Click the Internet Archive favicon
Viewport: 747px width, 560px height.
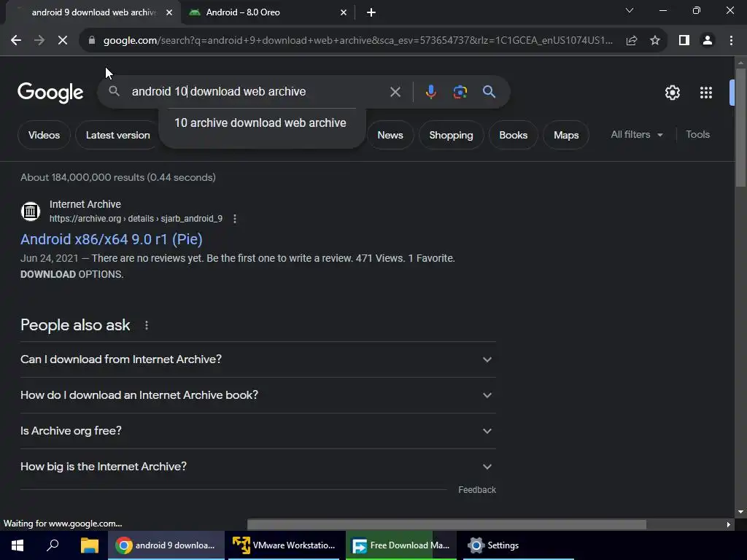click(x=31, y=211)
